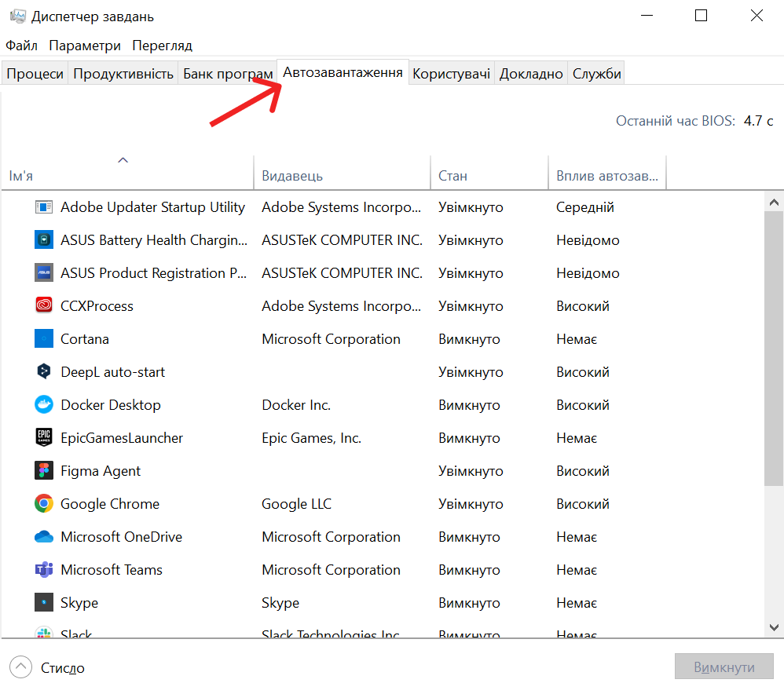Select the DeepL auto-start icon
This screenshot has width=784, height=694.
(44, 372)
